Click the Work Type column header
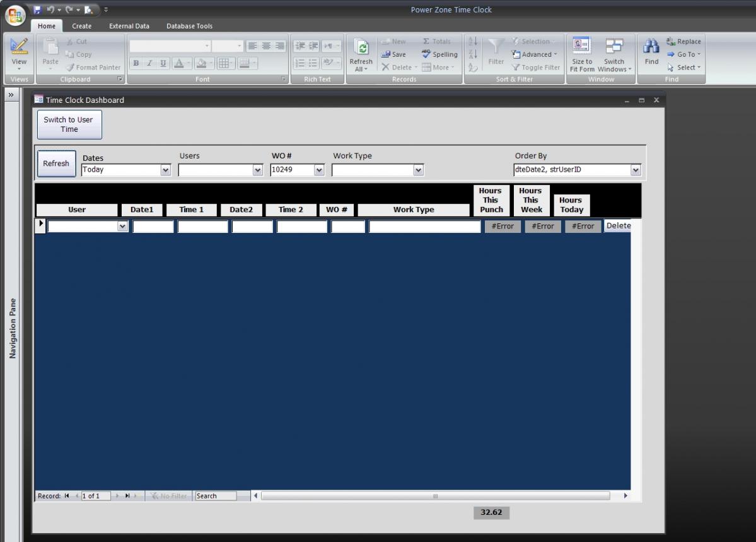 (414, 210)
